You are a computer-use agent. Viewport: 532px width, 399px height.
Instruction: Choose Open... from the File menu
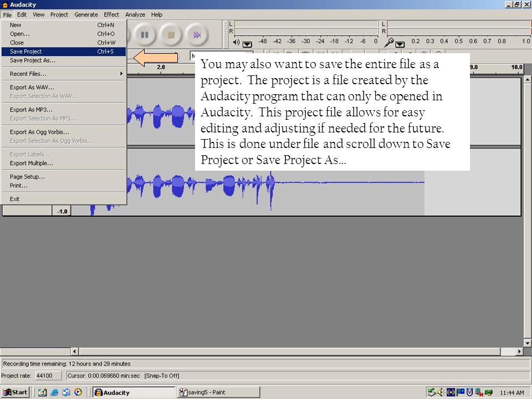pos(63,34)
